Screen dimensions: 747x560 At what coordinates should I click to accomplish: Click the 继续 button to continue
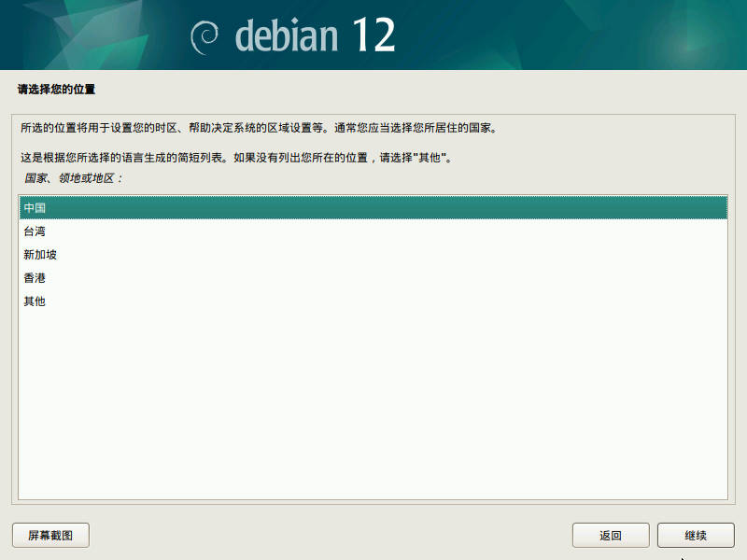(x=696, y=535)
